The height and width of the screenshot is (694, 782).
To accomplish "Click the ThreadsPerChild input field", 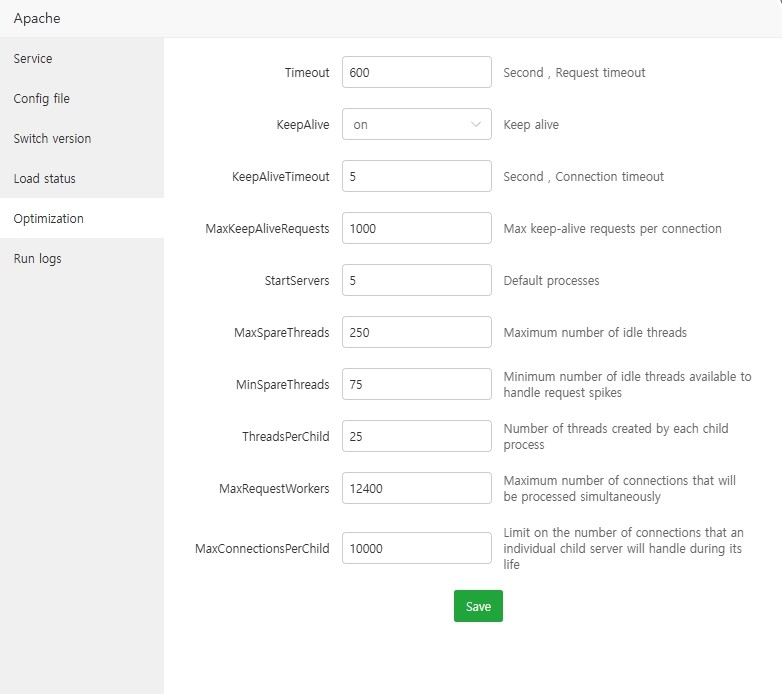I will [416, 437].
